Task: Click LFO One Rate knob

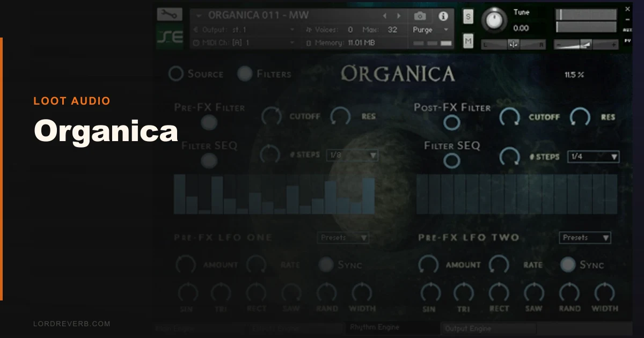Action: 257,264
